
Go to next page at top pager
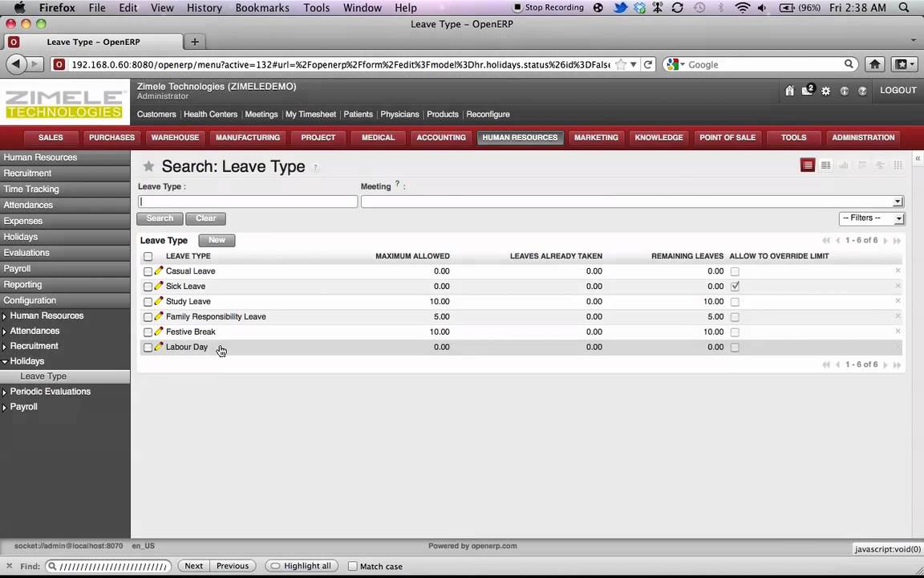coord(885,241)
